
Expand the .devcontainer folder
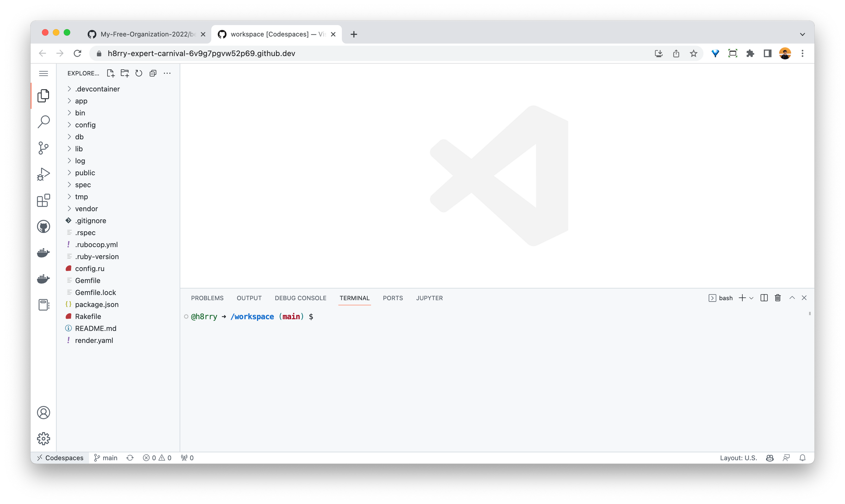click(x=98, y=89)
